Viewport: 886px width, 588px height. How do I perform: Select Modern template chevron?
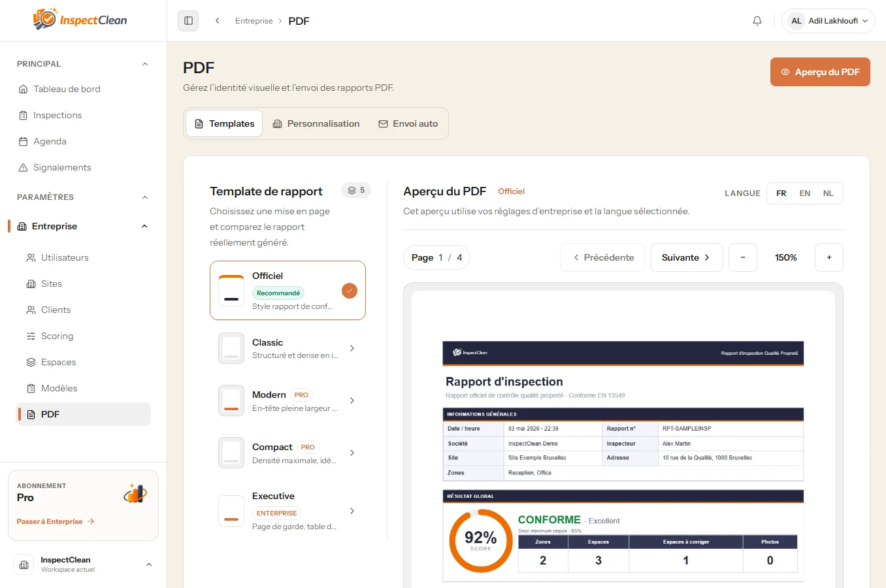click(352, 400)
